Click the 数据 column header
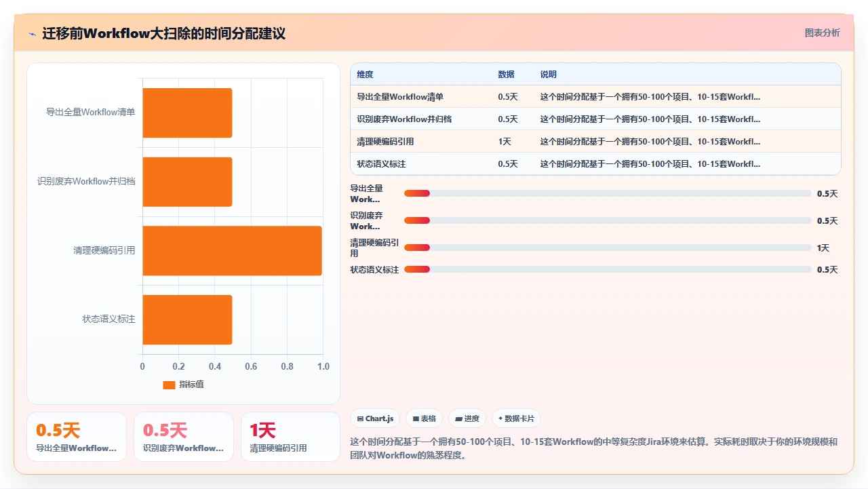This screenshot has height=489, width=868. click(506, 75)
